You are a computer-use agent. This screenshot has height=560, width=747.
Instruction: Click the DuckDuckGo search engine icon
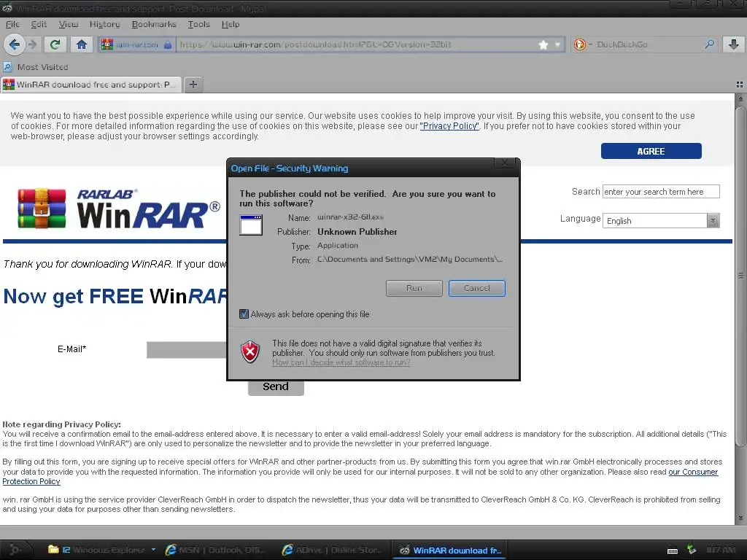coord(579,44)
